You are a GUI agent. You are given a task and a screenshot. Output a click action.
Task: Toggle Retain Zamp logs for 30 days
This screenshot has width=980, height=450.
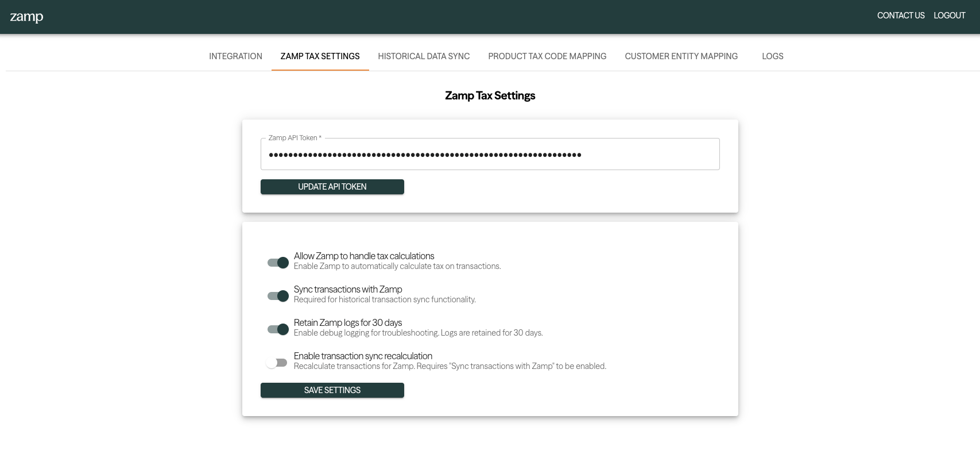click(278, 329)
